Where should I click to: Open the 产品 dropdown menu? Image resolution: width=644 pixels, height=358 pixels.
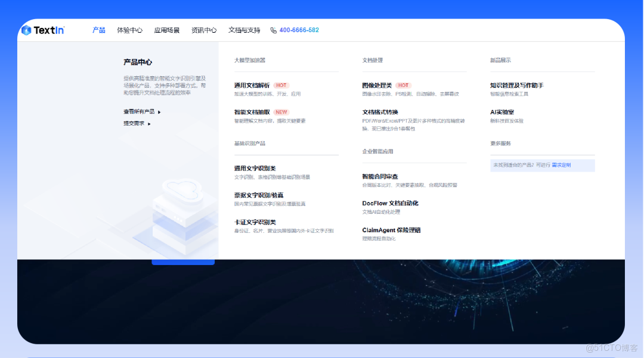tap(98, 30)
